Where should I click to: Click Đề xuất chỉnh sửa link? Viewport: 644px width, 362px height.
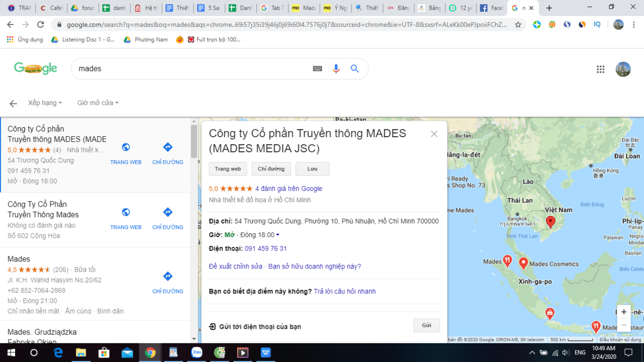click(x=236, y=267)
